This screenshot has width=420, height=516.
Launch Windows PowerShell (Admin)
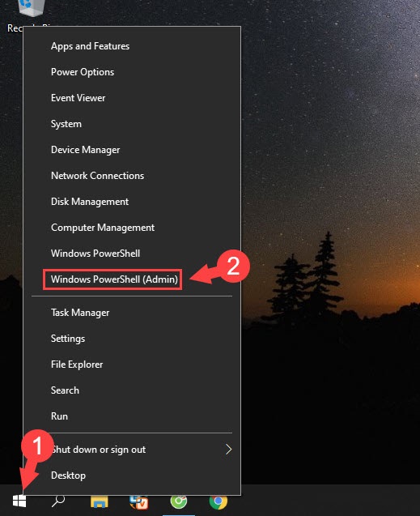[x=132, y=279]
